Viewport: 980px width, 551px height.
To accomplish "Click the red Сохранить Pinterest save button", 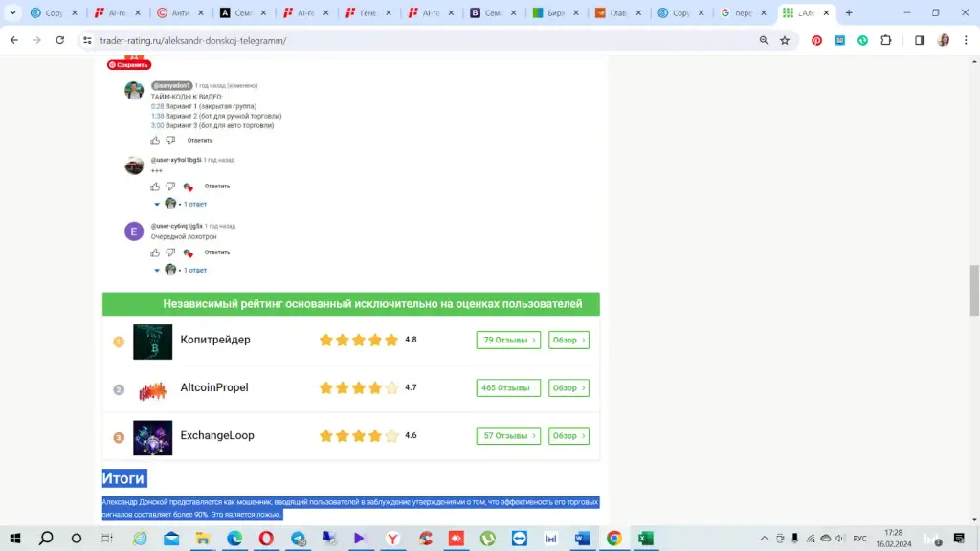I will click(x=129, y=64).
